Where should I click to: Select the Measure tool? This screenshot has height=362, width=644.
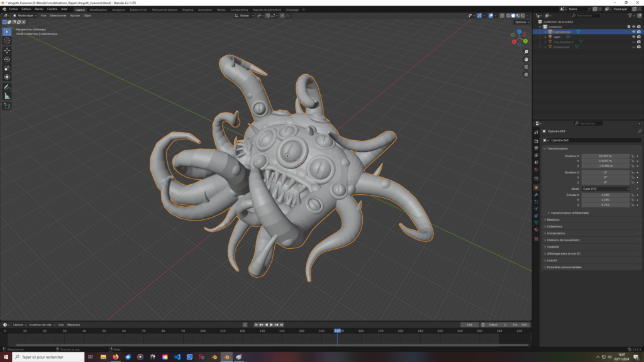pos(7,96)
